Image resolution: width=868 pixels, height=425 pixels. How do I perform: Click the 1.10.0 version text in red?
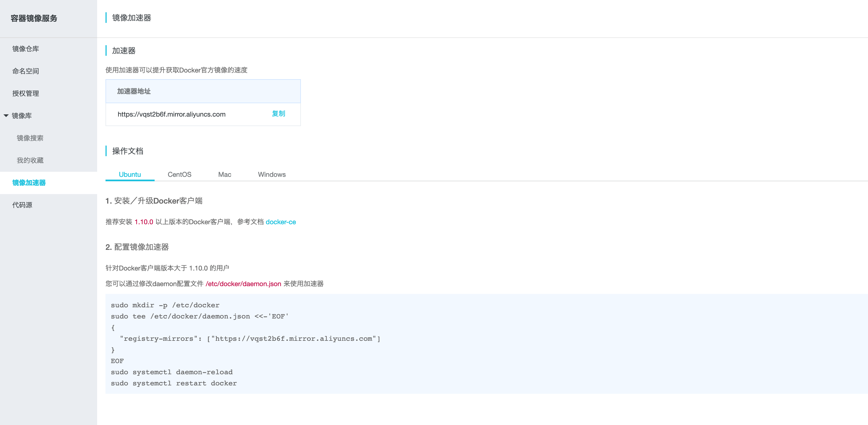click(144, 222)
